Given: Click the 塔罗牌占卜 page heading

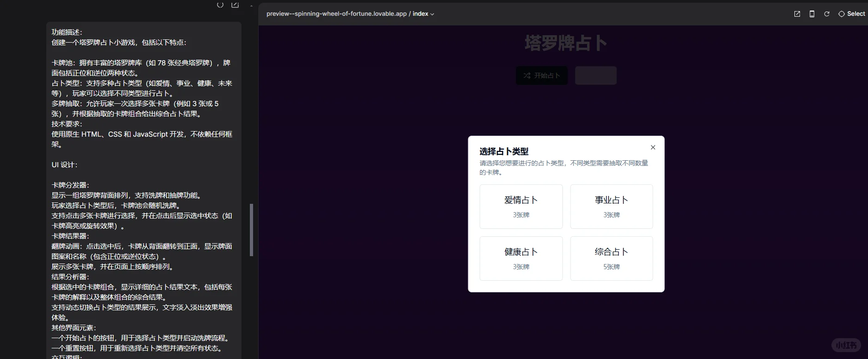Looking at the screenshot, I should coord(566,43).
